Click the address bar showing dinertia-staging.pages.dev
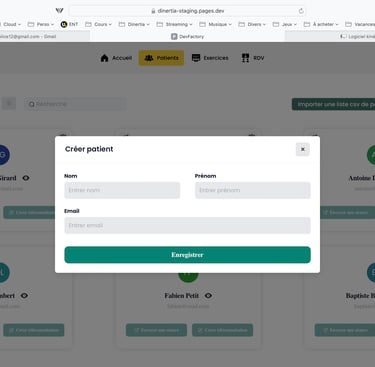 (187, 11)
